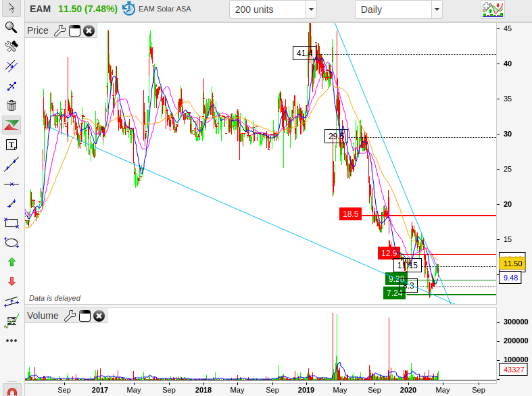532x396 pixels.
Task: Click the trash can delete tool
Action: 11,105
